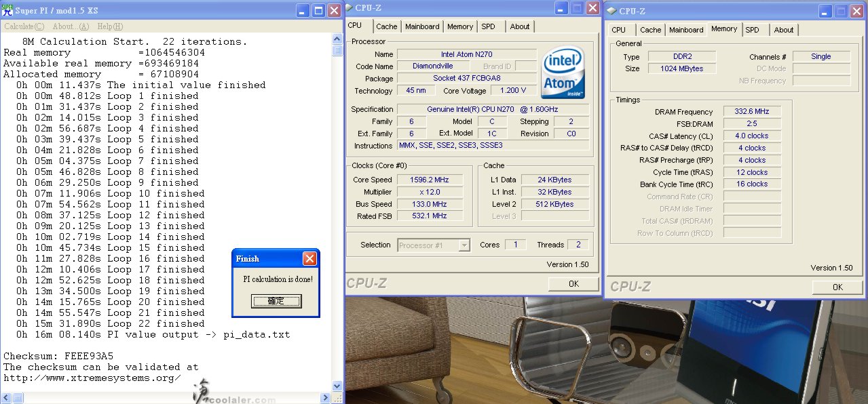Screen dimensions: 868x404
Task: Open Mainboard tab in the processor CPU-Z window
Action: 422,26
